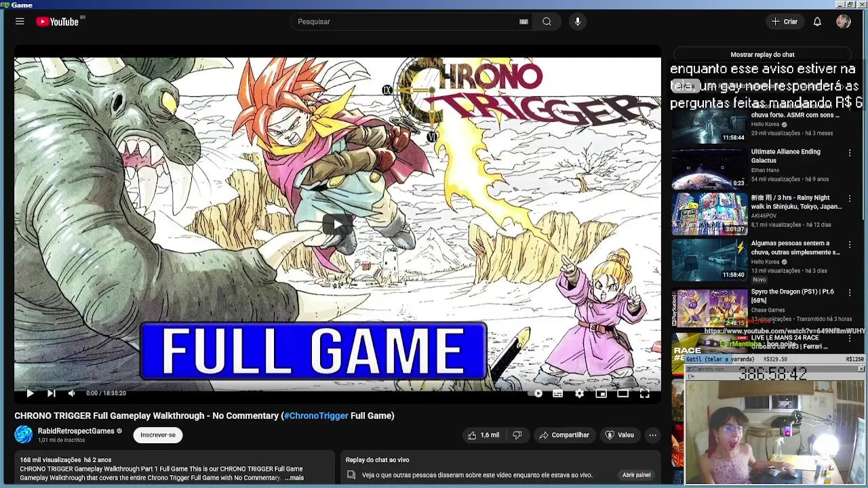Share the video with Compartilhar

[564, 435]
